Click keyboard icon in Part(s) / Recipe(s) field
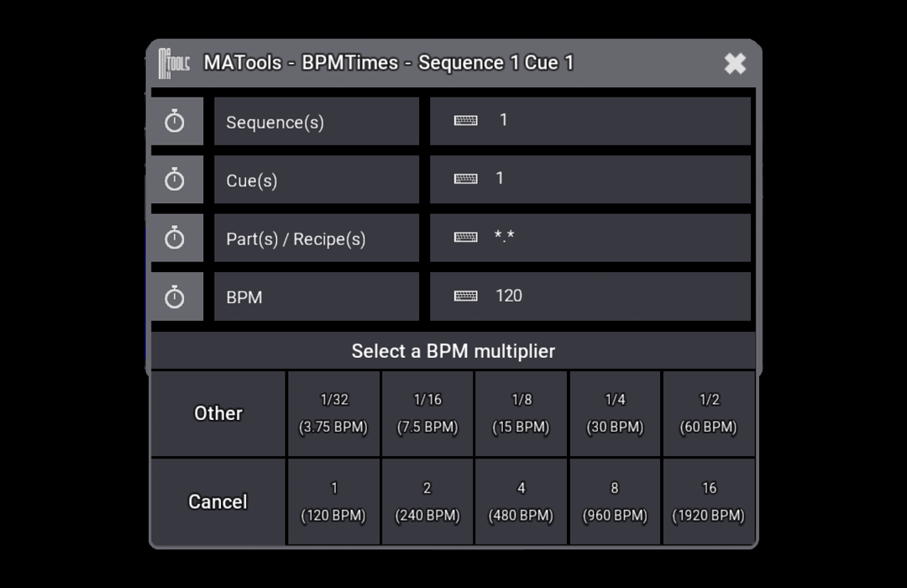 tap(465, 237)
